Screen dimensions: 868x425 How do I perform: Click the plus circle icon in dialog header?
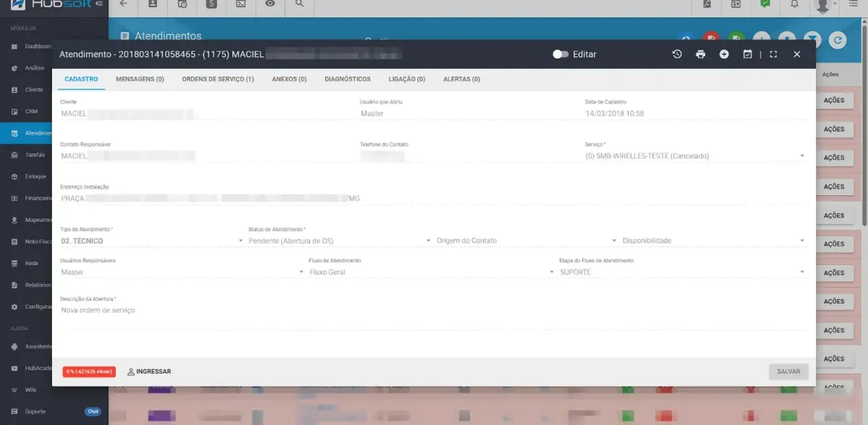point(724,54)
